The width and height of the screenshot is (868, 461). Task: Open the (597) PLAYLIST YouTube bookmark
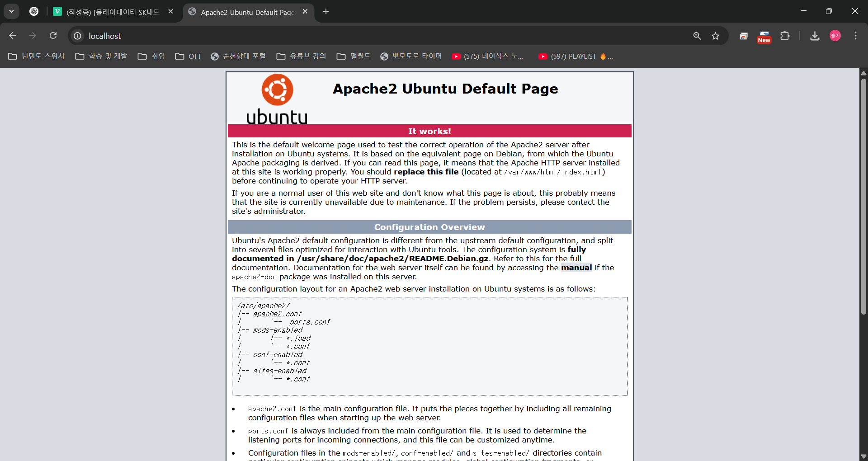pyautogui.click(x=576, y=56)
